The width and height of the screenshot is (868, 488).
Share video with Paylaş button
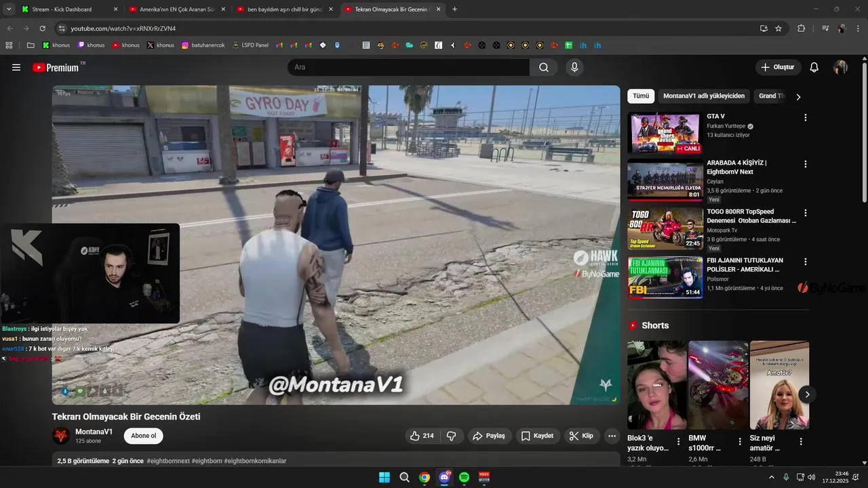click(x=489, y=436)
